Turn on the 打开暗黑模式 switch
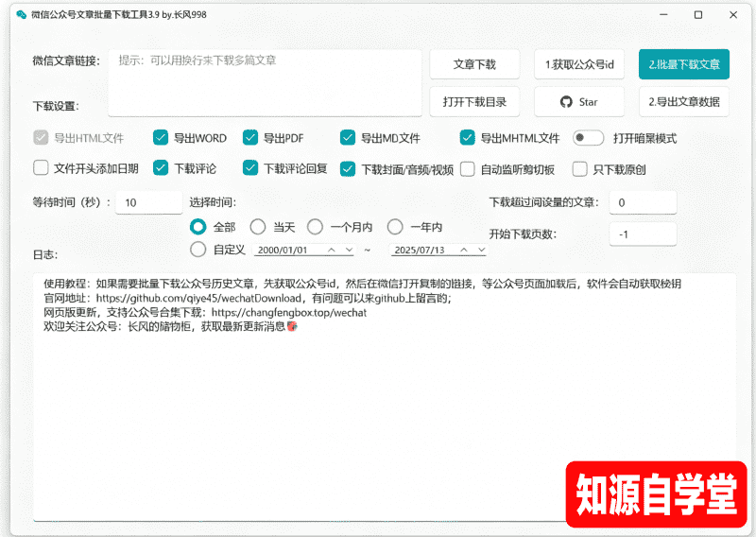Viewport: 756px width, 537px height. (x=588, y=138)
